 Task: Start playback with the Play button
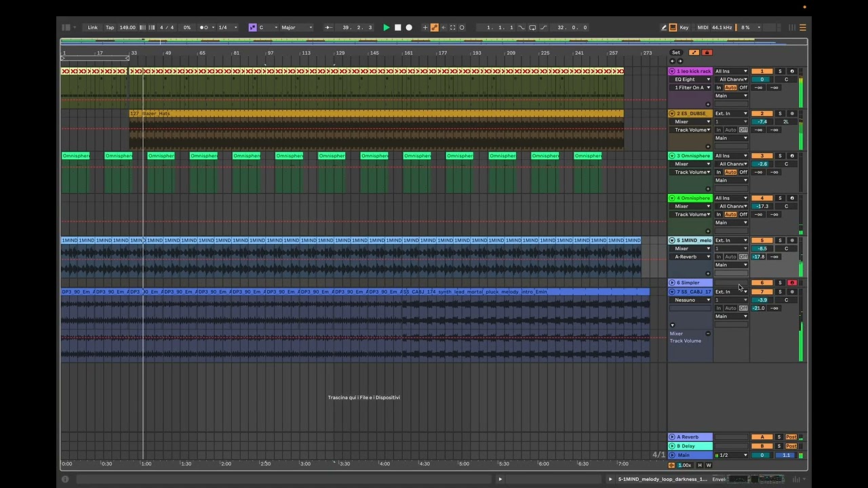coord(387,27)
